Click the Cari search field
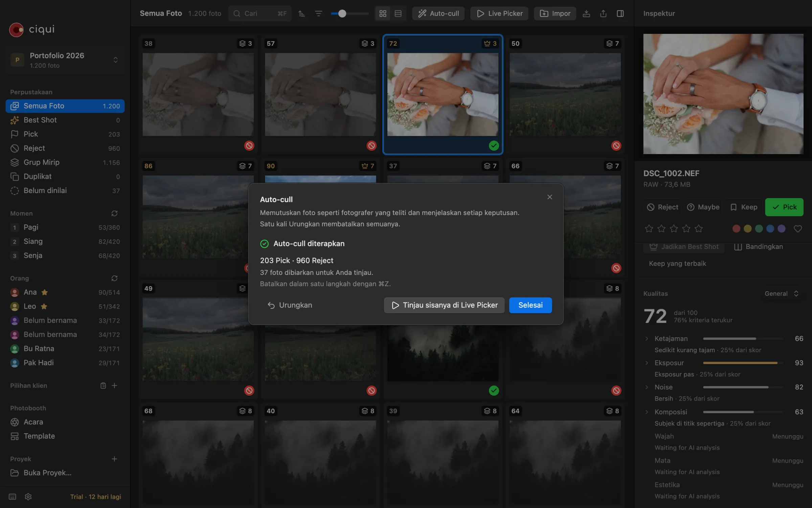The width and height of the screenshot is (812, 508). [x=260, y=14]
